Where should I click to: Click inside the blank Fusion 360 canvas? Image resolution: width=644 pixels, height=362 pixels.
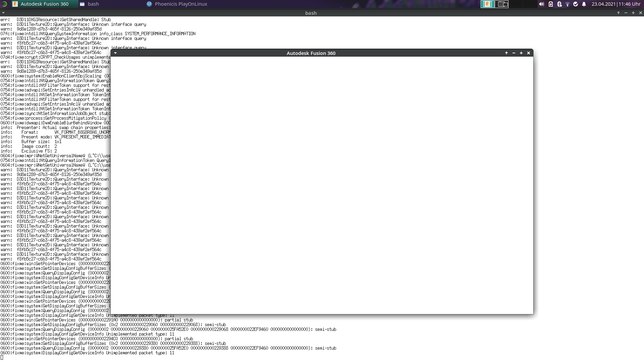(x=322, y=184)
